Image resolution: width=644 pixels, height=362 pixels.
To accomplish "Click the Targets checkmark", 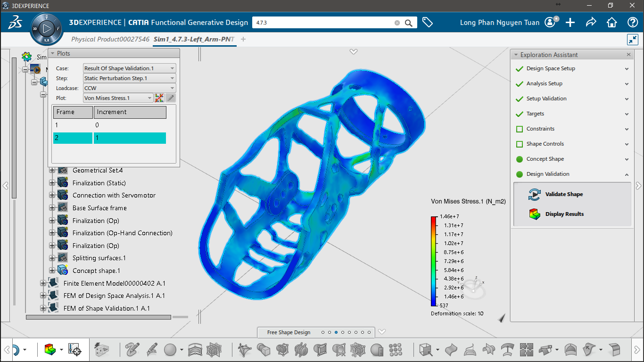I will click(x=520, y=114).
